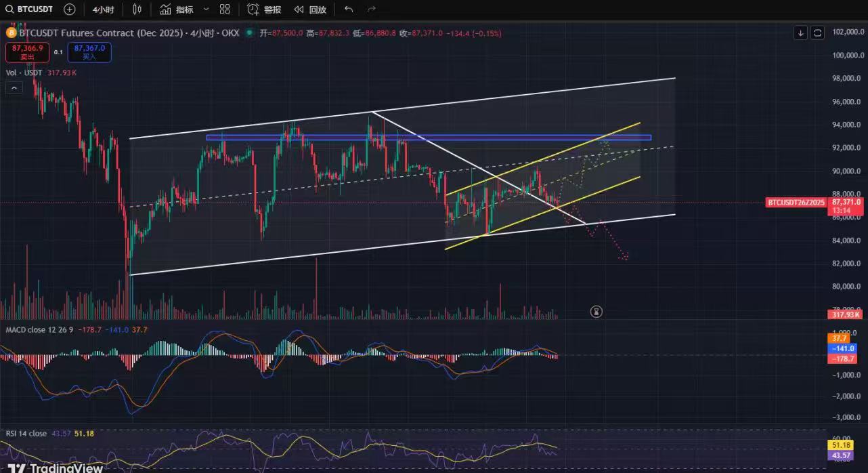
Task: Click the down arrow icon at chart top-right
Action: pos(801,33)
